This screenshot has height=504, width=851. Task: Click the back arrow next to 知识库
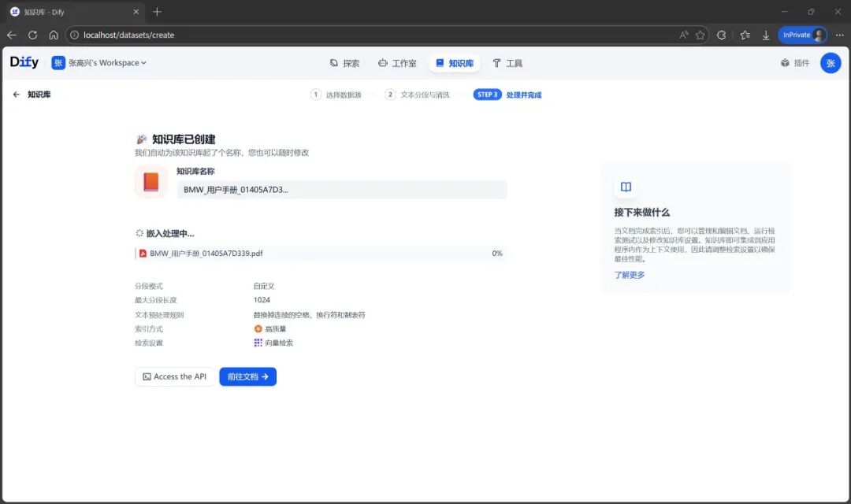tap(17, 94)
